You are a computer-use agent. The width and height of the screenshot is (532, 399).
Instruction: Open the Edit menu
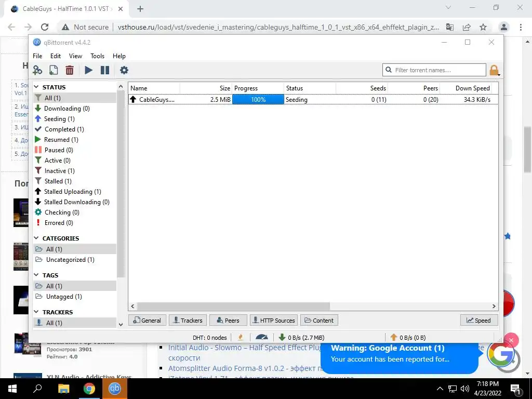[x=55, y=56]
